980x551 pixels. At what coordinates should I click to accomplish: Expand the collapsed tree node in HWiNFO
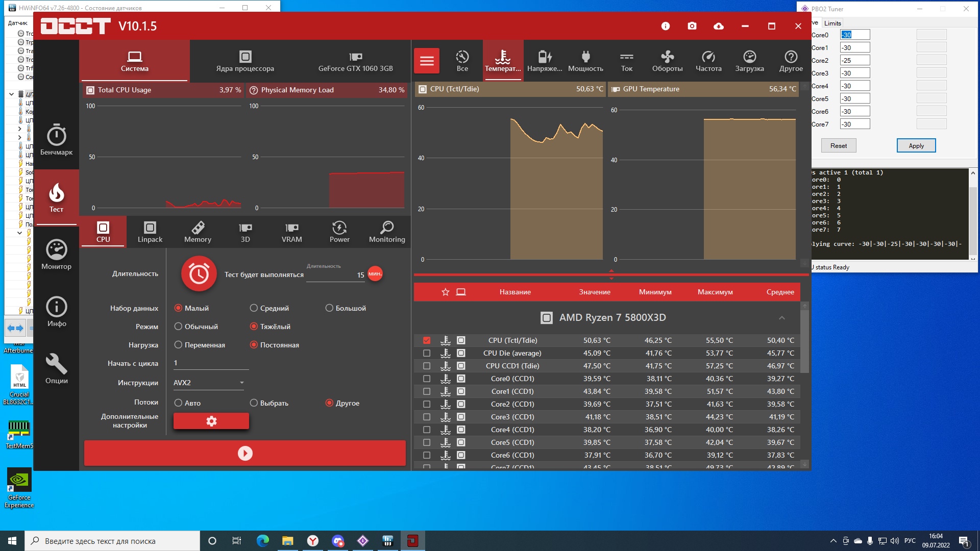tap(19, 129)
